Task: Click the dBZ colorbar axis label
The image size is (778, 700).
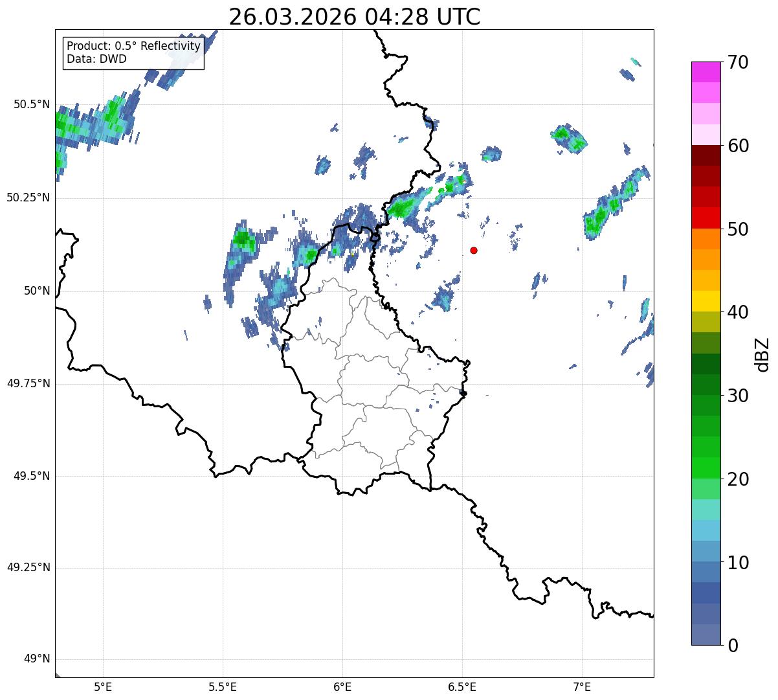Action: [x=762, y=354]
